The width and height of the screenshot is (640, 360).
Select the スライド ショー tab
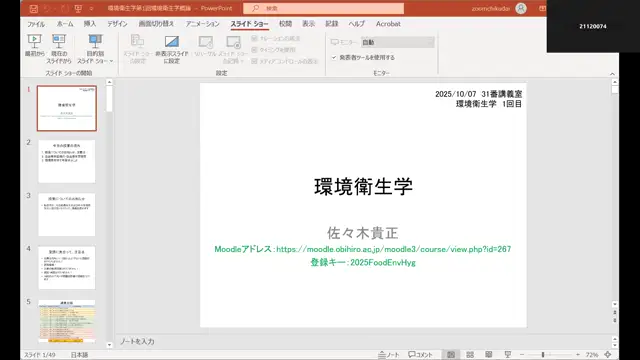pyautogui.click(x=249, y=24)
